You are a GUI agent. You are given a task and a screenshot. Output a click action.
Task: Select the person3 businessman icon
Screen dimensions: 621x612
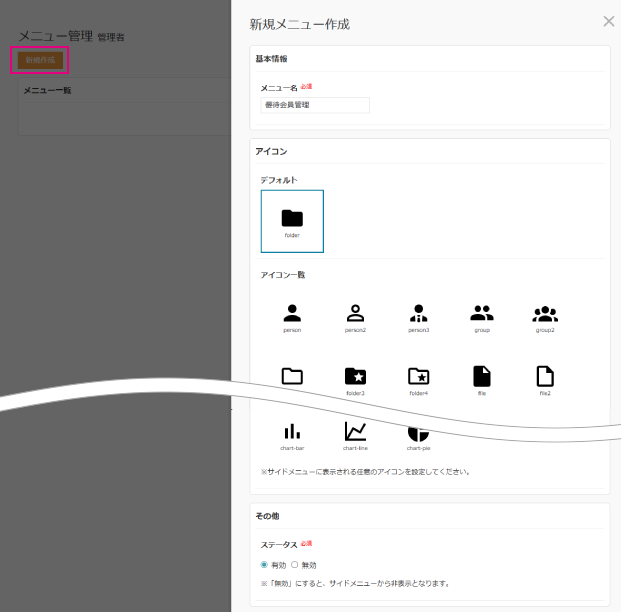419,313
